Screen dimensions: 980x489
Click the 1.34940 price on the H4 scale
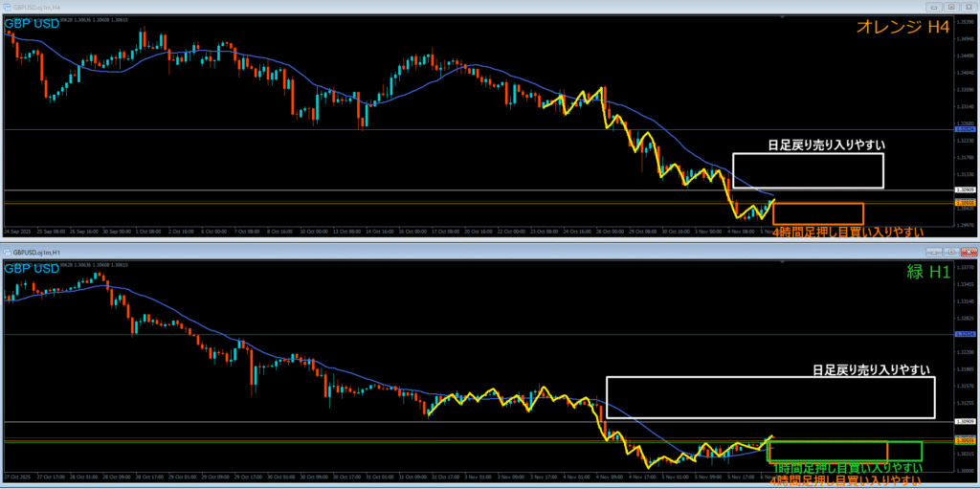coord(965,38)
